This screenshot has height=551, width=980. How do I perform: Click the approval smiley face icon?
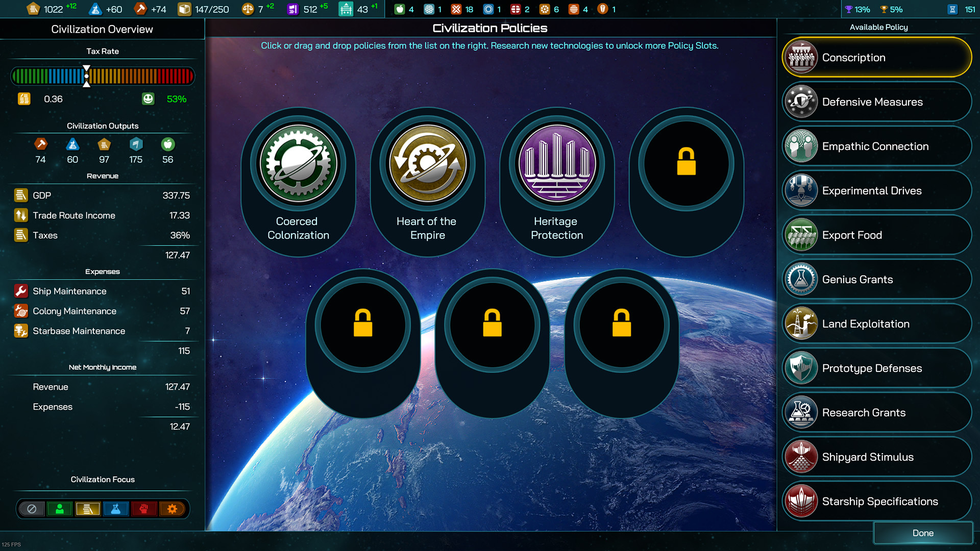(148, 98)
